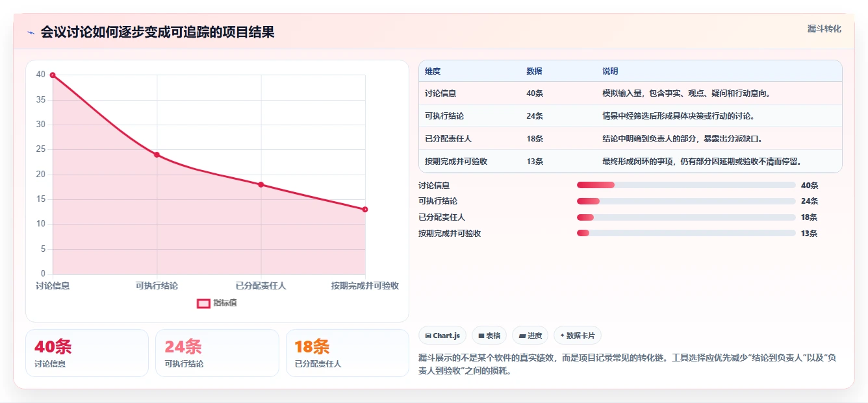Click the 指标值 legend text
868x403 pixels.
coord(225,303)
